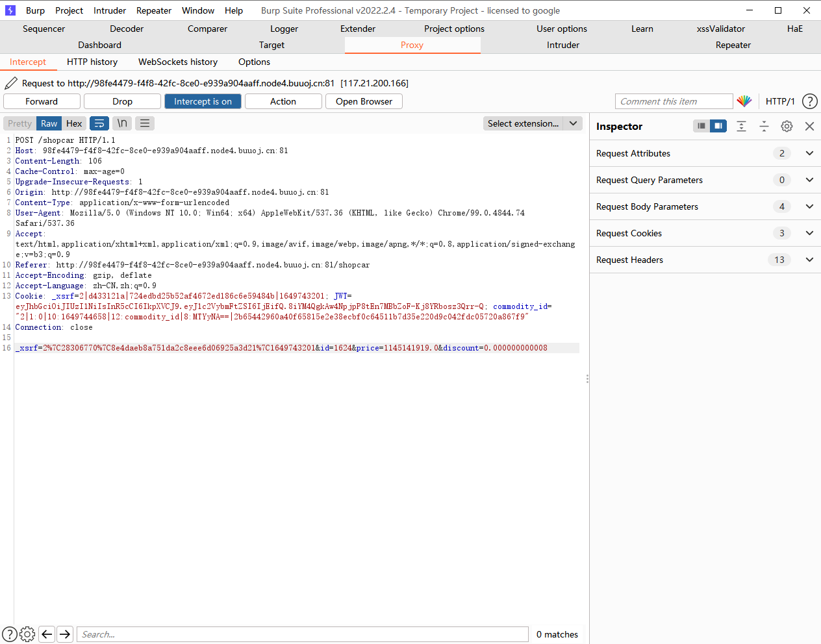Open the Project options tab
The height and width of the screenshot is (644, 821).
coord(454,29)
